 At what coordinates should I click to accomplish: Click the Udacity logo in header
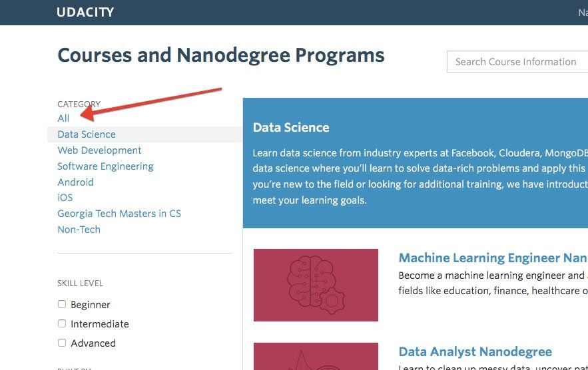coord(85,12)
